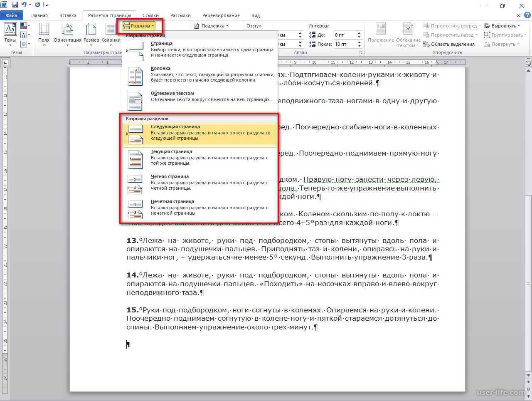The height and width of the screenshot is (401, 532).
Task: Insert Четная страница section break
Action: tap(200, 184)
